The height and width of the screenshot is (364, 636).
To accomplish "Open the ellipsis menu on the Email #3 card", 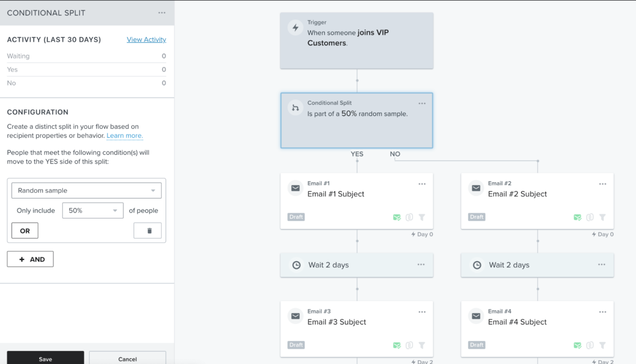I will tap(422, 311).
